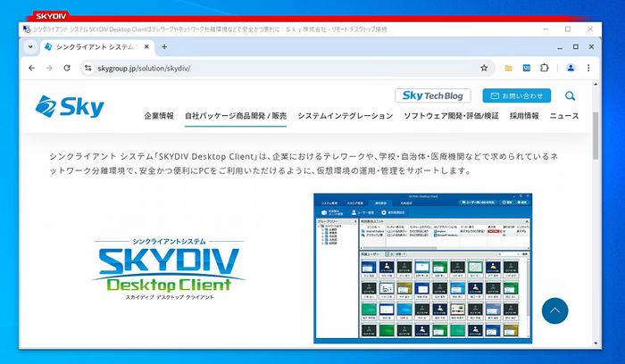The height and width of the screenshot is (364, 625).
Task: Click the Sky logo in header
Action: click(x=70, y=107)
